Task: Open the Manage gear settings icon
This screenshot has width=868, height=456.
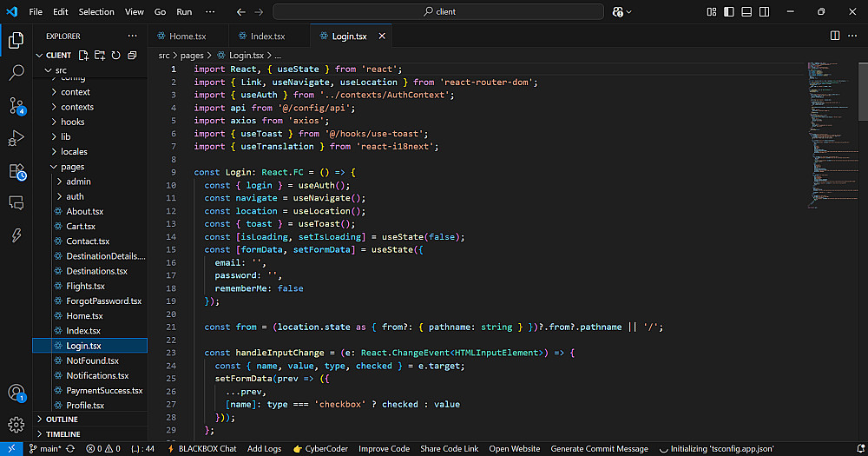Action: pyautogui.click(x=16, y=426)
